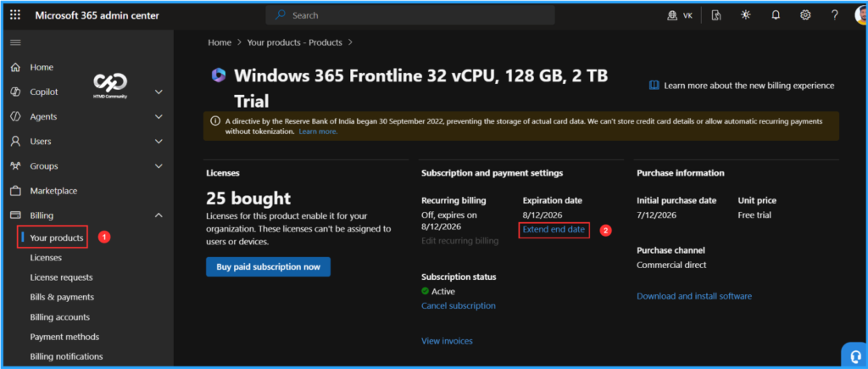Open the app launcher waffle icon
This screenshot has height=369, width=868.
pyautogui.click(x=15, y=15)
